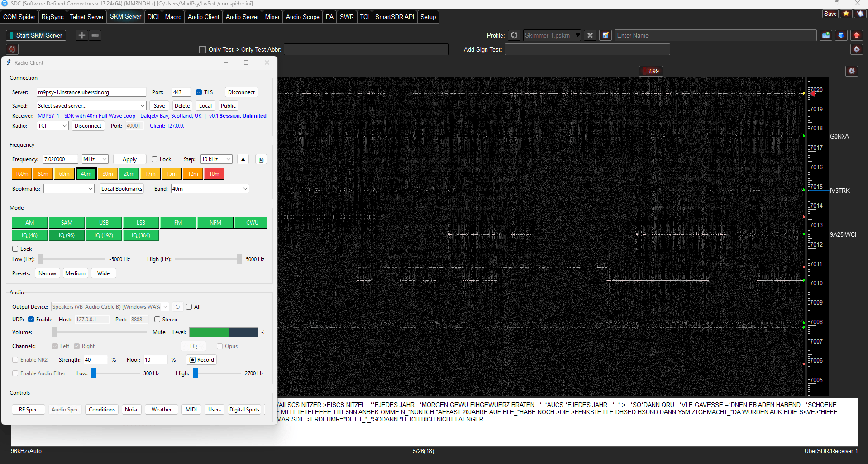Click the red up-arrow icon in the profile bar
868x464 pixels.
click(856, 35)
